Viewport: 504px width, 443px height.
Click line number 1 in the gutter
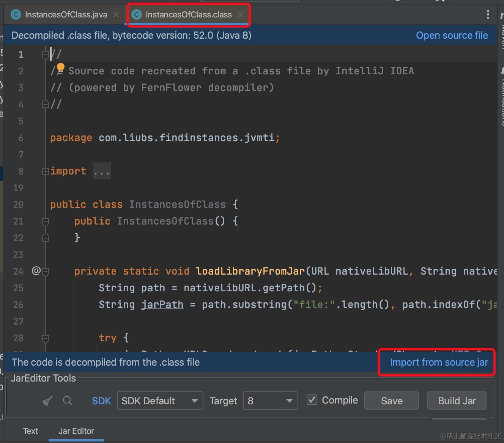(x=21, y=55)
